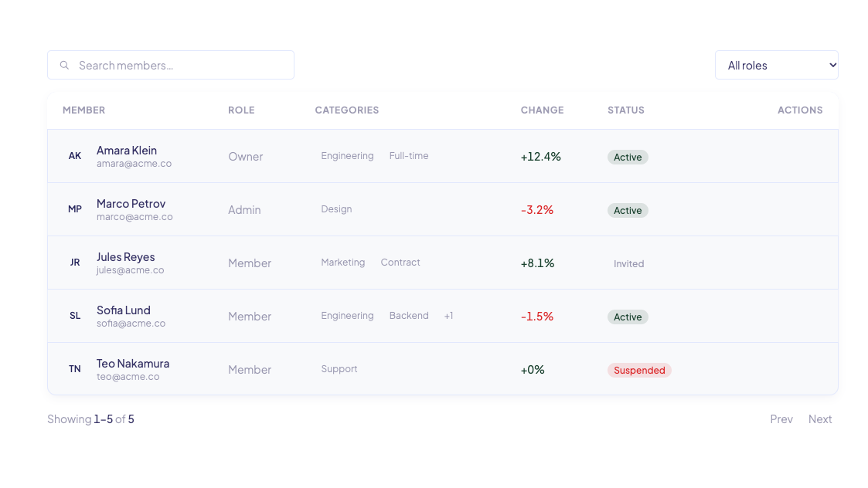The width and height of the screenshot is (868, 488).
Task: Click the SL avatar initials
Action: (75, 316)
